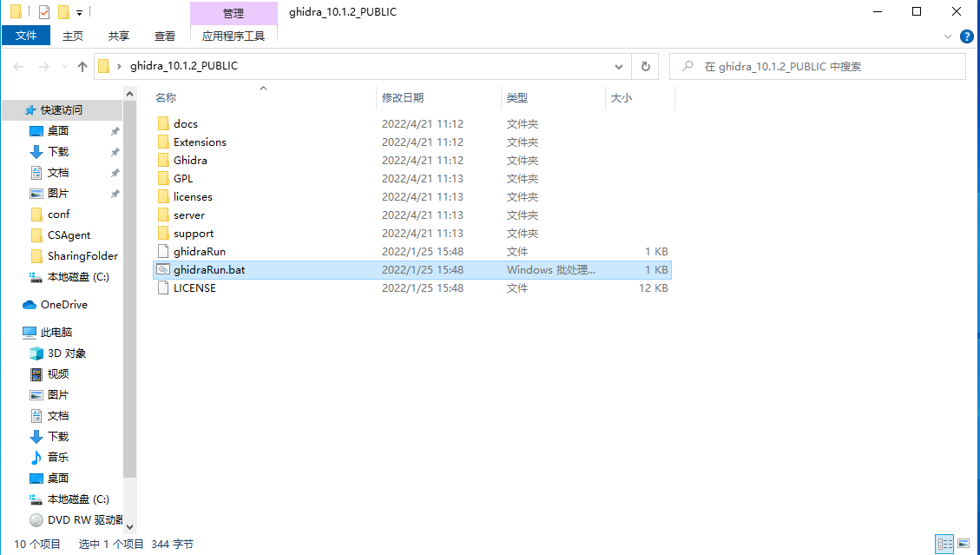Open recent locations dropdown arrow
Screen dimensions: 980x555
tap(64, 66)
